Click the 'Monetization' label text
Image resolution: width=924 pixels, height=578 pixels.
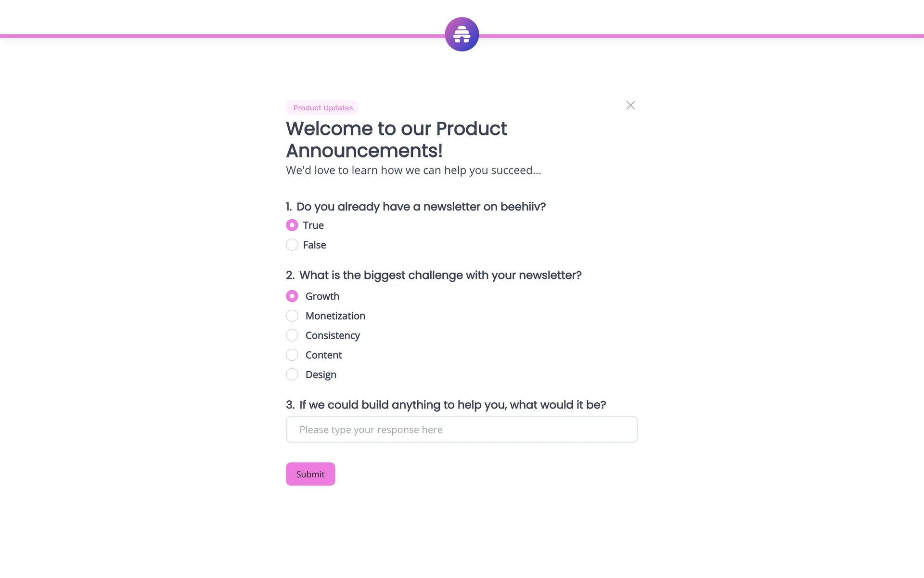pyautogui.click(x=335, y=316)
